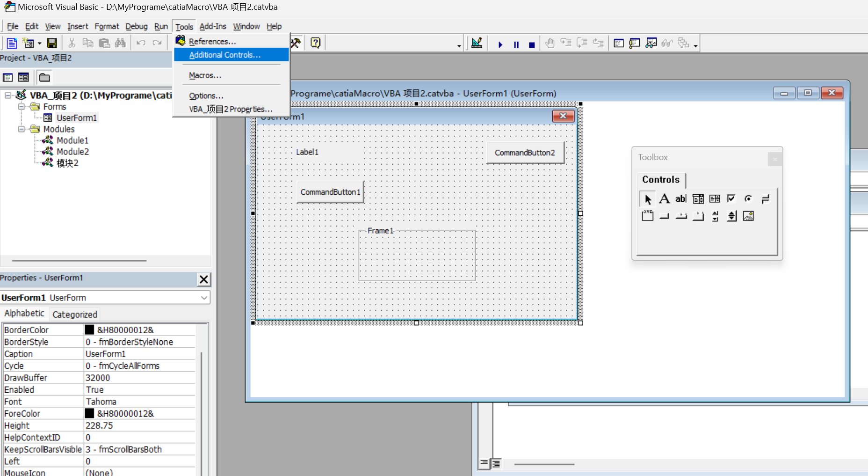The height and width of the screenshot is (476, 868).
Task: Choose the CheckBox control in Toolbox
Action: [x=731, y=199]
